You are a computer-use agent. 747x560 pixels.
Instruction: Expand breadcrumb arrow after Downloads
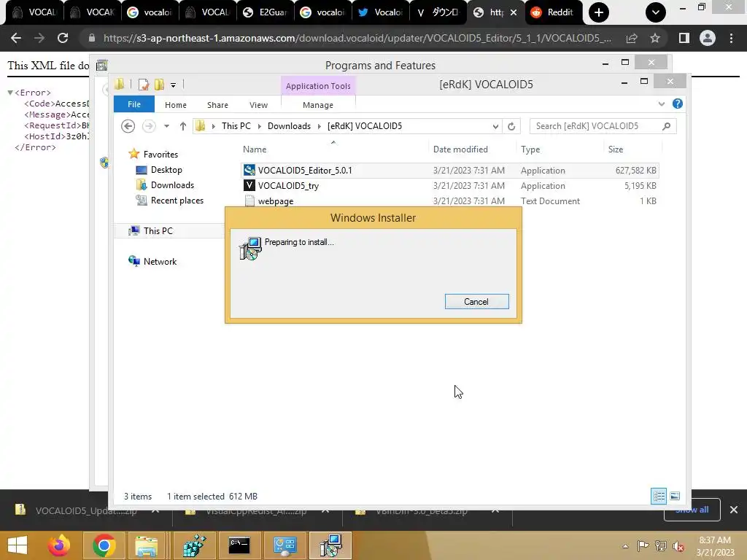pyautogui.click(x=320, y=126)
